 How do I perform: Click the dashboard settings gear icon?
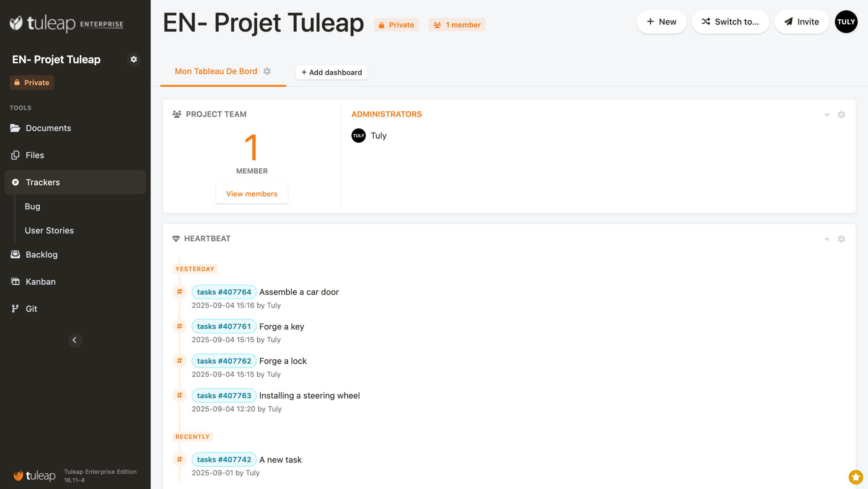click(267, 71)
